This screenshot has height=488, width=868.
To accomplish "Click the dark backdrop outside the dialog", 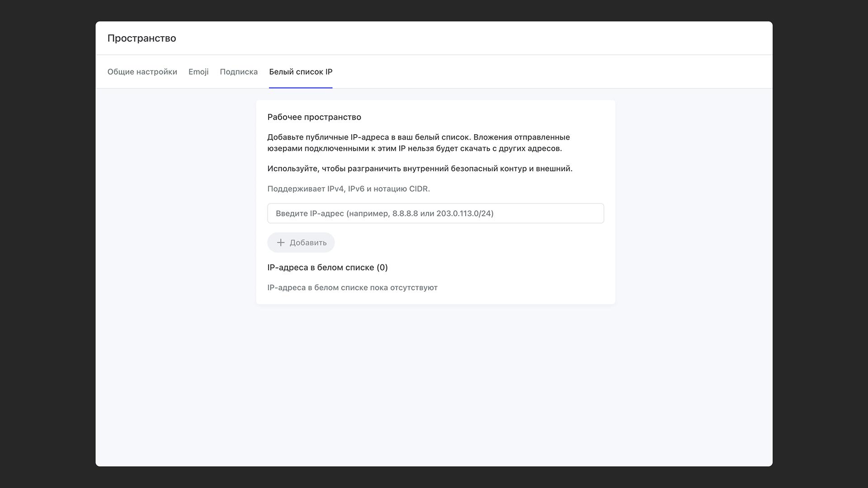I will [45, 244].
